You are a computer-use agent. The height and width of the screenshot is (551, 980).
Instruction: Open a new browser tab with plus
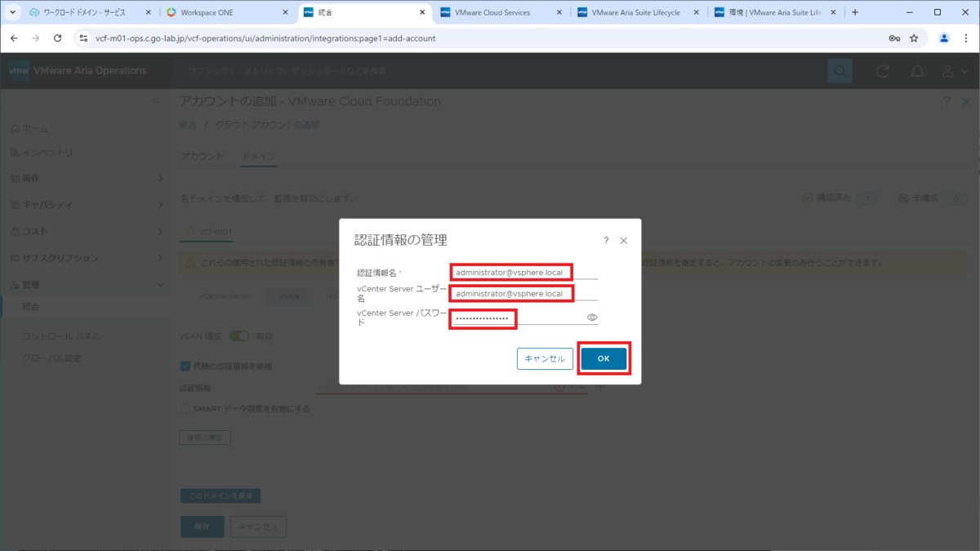coord(855,12)
